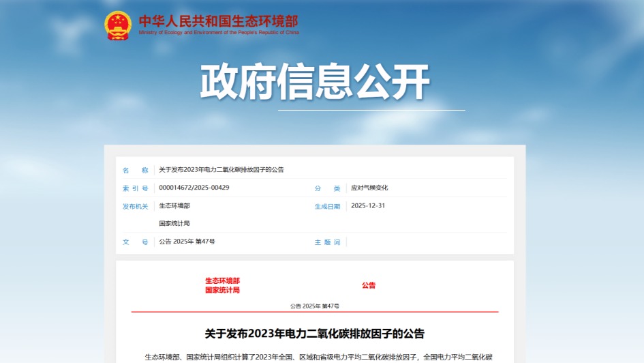Select the 分类 field label
Image resolution: width=644 pixels, height=363 pixels.
pos(327,188)
